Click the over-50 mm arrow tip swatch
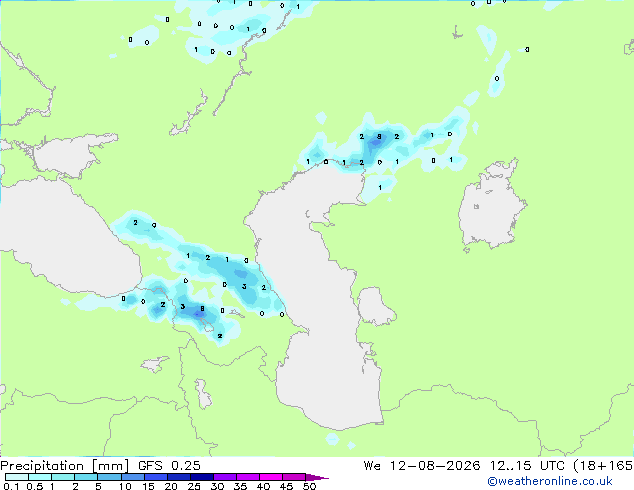This screenshot has width=634, height=490. point(317,478)
